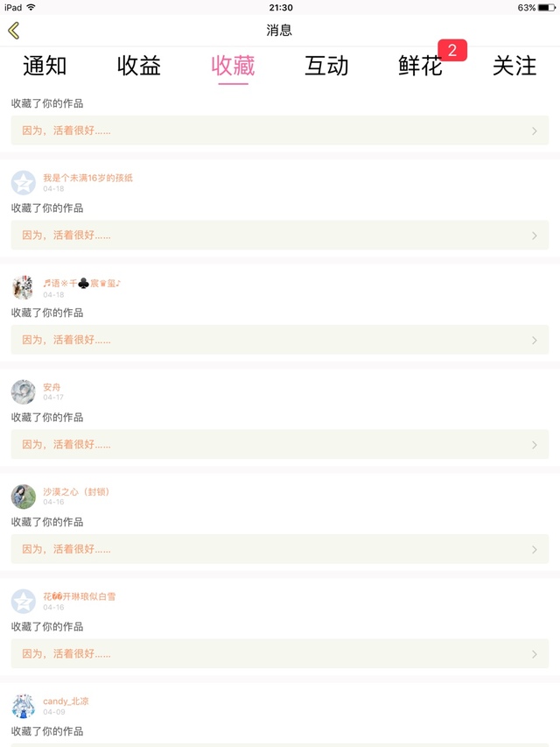Open the 互动 tab
Viewport: 560px width, 747px height.
[326, 66]
